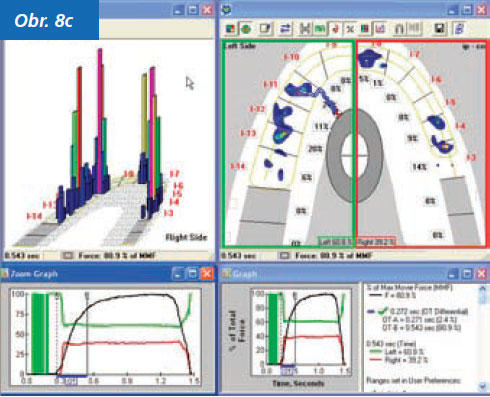Click the Graph window title bar icon

226,274
